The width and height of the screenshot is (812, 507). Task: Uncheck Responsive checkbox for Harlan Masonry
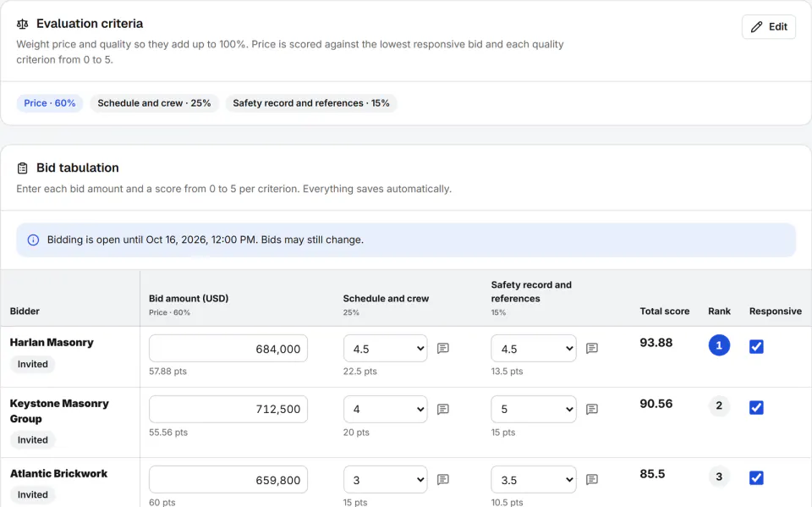[756, 346]
